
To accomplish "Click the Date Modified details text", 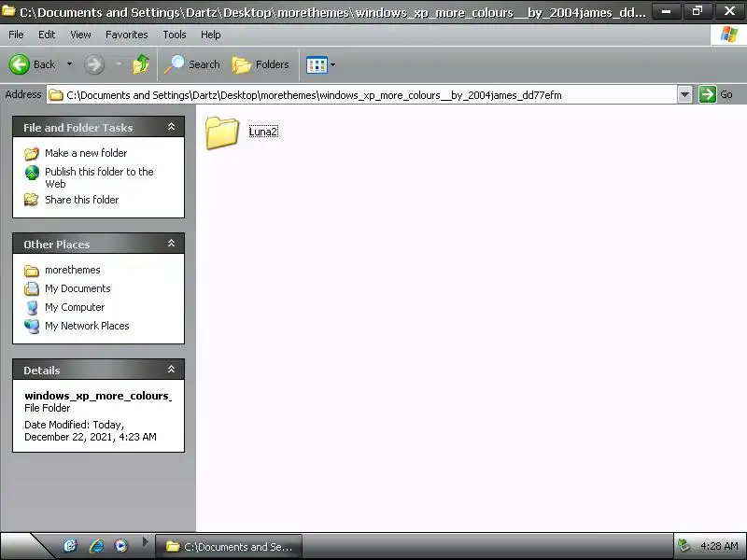I will coord(91,430).
